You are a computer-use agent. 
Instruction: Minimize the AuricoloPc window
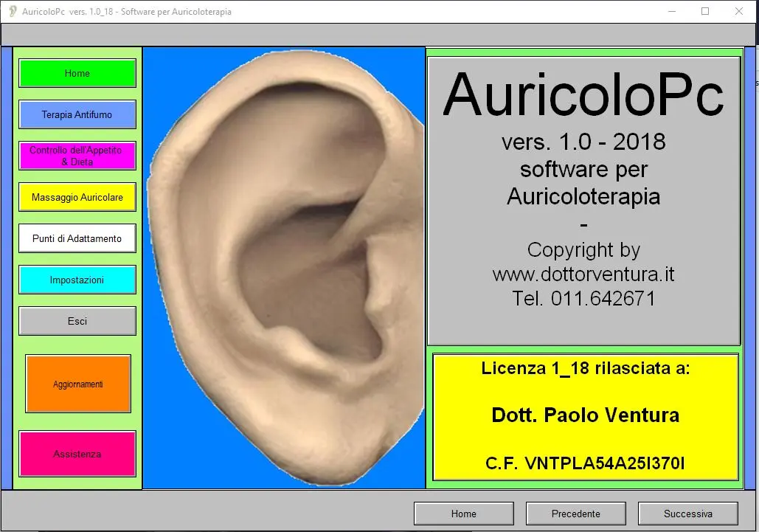[x=672, y=11]
